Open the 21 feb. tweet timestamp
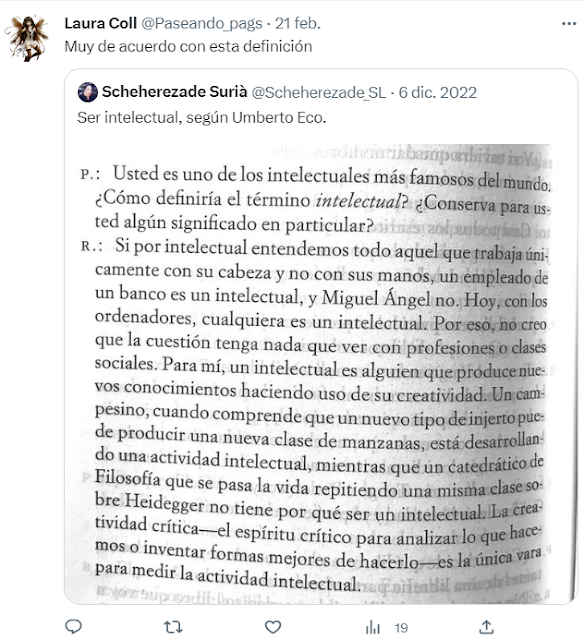Image resolution: width=584 pixels, height=639 pixels. tap(298, 23)
